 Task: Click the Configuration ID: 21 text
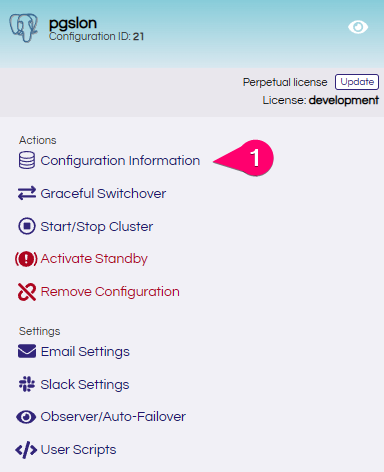click(x=96, y=36)
